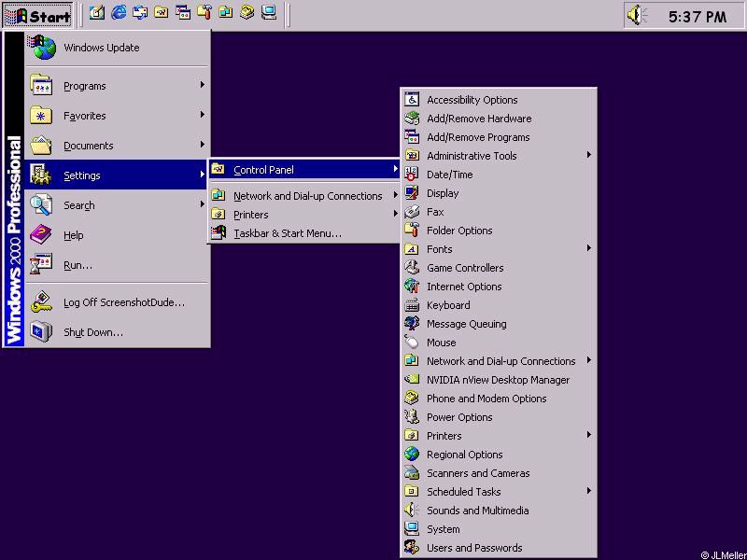
Task: Open Help from the Start menu
Action: (x=118, y=235)
